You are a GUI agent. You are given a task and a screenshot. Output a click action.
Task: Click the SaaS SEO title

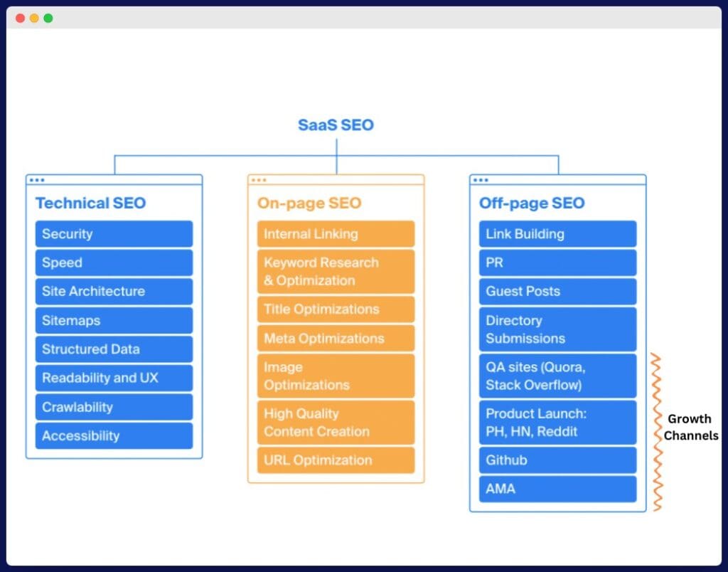pyautogui.click(x=335, y=125)
